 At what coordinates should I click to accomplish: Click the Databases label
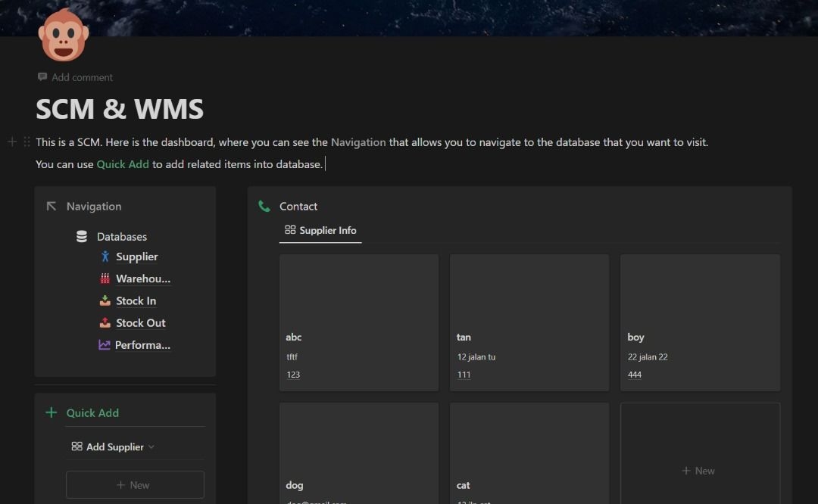tap(121, 237)
